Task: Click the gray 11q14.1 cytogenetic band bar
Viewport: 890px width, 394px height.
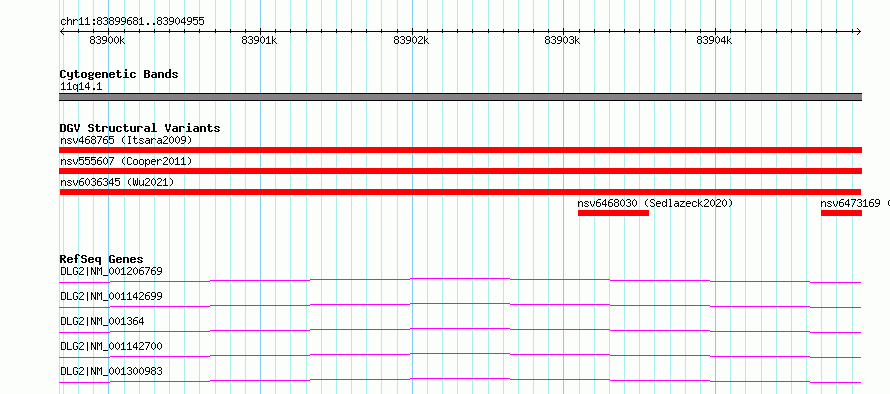Action: point(460,97)
